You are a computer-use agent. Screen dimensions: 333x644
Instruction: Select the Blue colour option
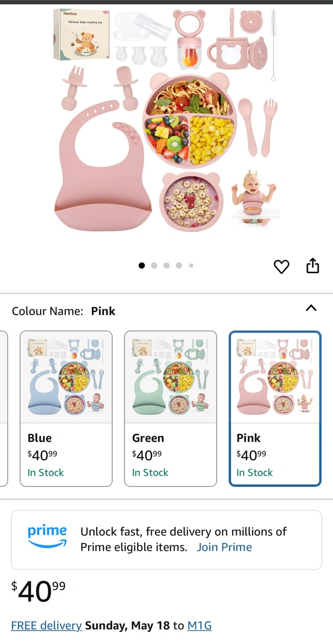(x=66, y=454)
